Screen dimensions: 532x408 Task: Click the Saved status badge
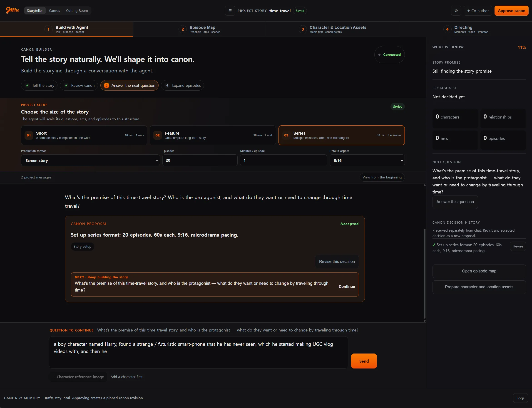click(x=300, y=11)
